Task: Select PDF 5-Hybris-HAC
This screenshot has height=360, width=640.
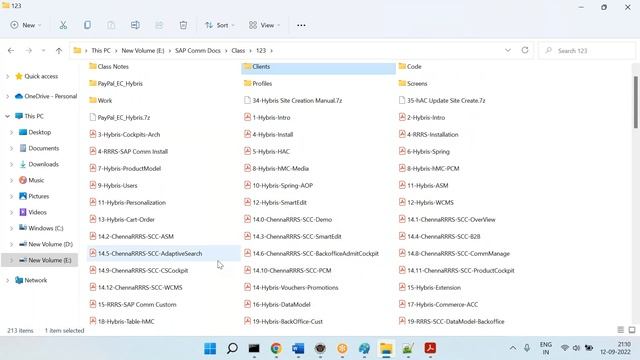Action: tap(267, 151)
